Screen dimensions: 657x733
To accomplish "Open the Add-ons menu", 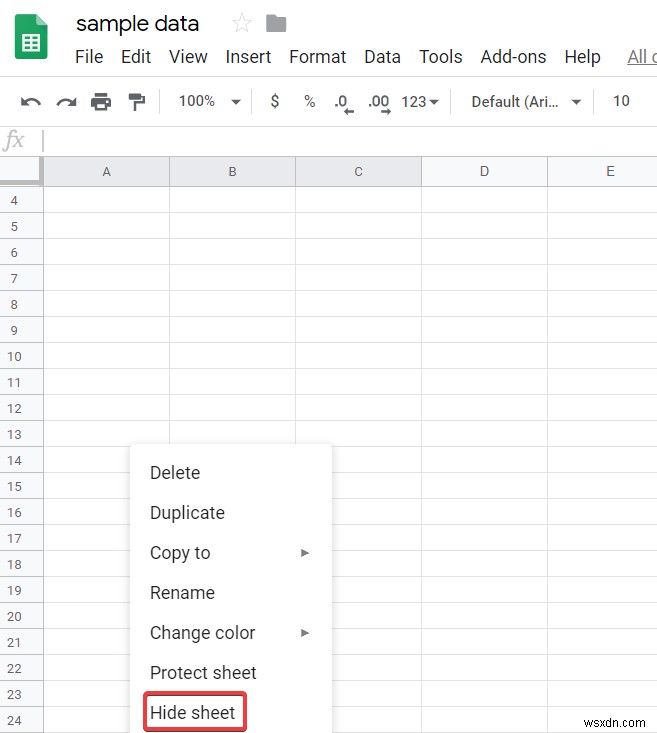I will [513, 57].
